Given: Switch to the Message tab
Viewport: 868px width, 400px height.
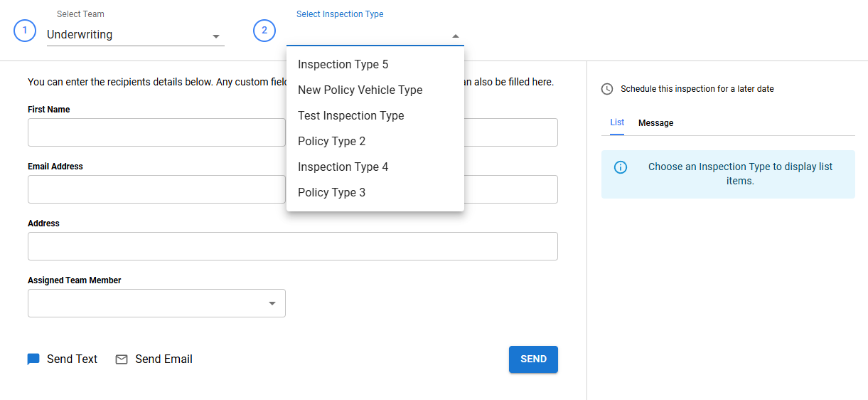Looking at the screenshot, I should pyautogui.click(x=655, y=123).
